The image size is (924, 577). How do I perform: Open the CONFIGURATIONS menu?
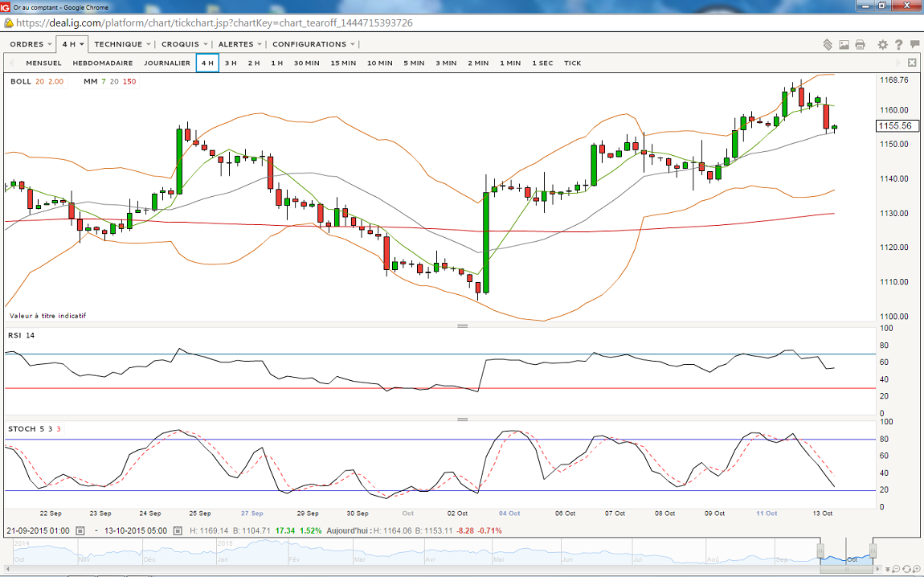pyautogui.click(x=313, y=44)
